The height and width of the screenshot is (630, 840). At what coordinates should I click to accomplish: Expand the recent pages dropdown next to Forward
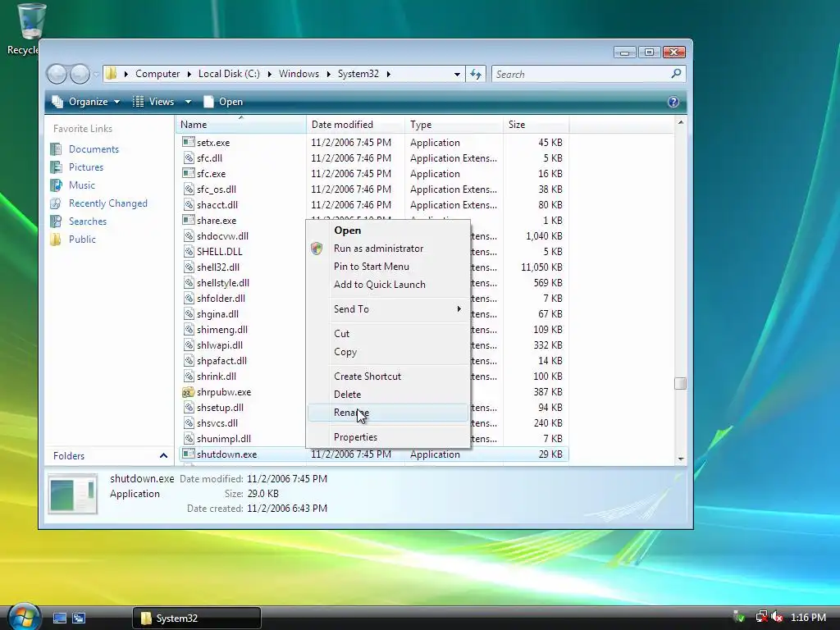pos(96,74)
